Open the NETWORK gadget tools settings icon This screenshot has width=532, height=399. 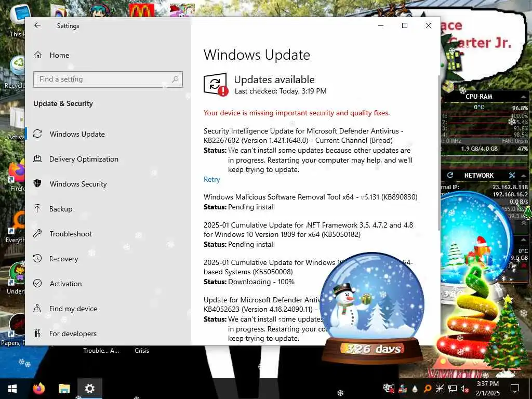pyautogui.click(x=512, y=175)
